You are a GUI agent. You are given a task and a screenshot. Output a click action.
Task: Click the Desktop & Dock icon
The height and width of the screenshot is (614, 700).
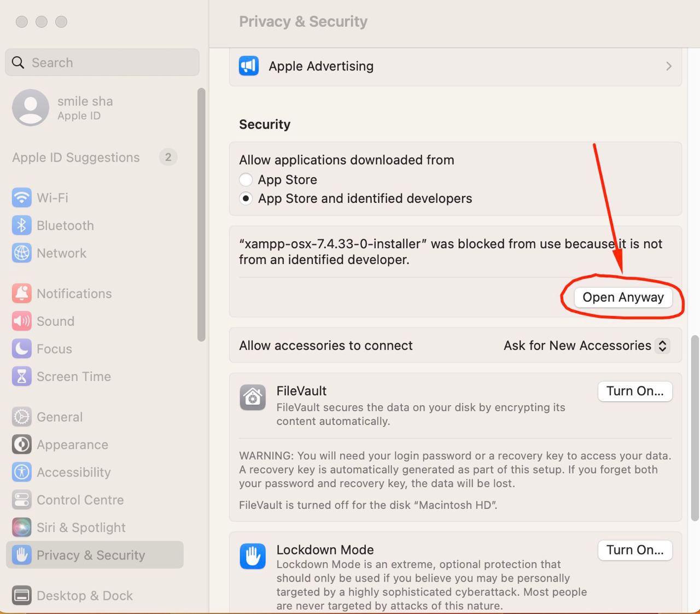pyautogui.click(x=22, y=595)
